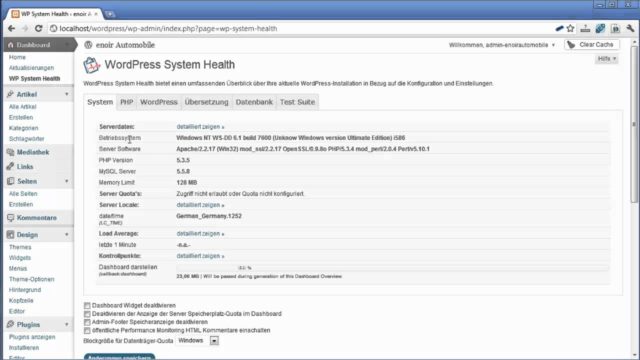Enable öffentliche Performance Monitoring HTML Kommentare checkbox
Screen dimensions: 640x360
pos(87,330)
